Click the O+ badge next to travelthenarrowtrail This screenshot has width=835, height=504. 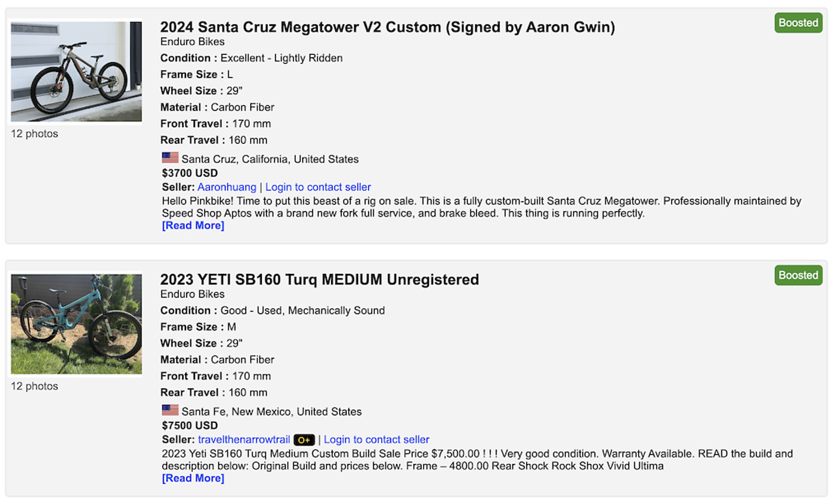pyautogui.click(x=304, y=440)
